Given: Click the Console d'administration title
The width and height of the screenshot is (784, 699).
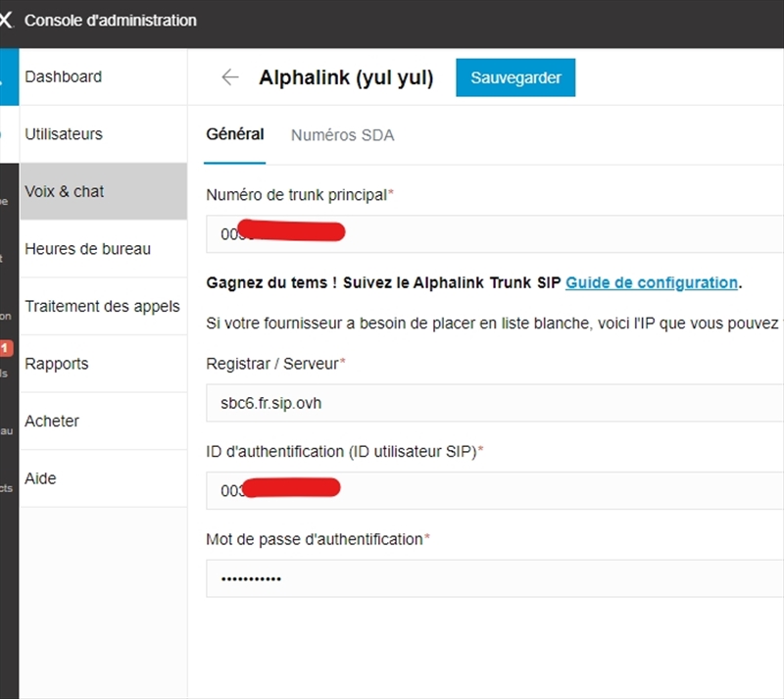Looking at the screenshot, I should pyautogui.click(x=110, y=21).
